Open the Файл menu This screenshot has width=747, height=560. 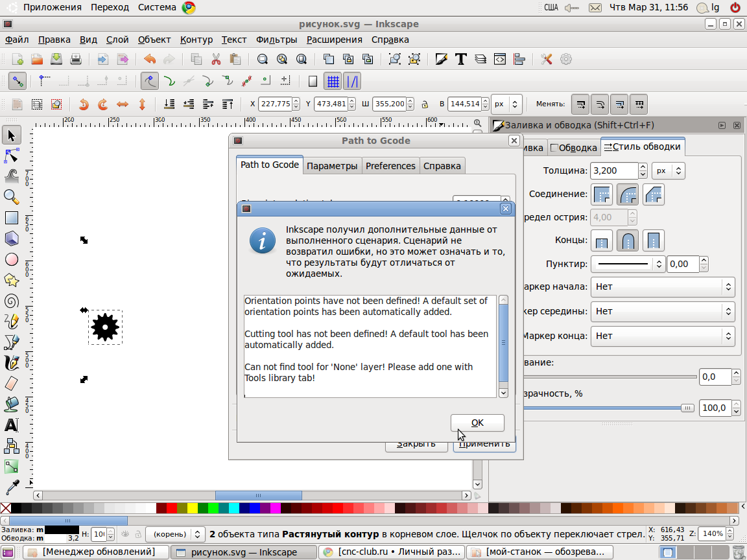pyautogui.click(x=17, y=40)
